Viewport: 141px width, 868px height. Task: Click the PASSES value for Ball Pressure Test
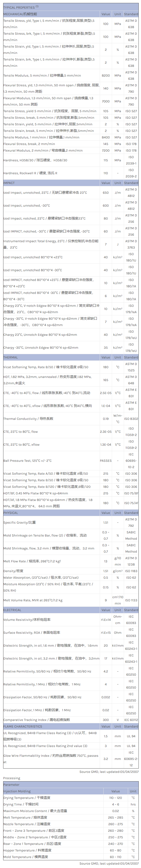pos(106,461)
